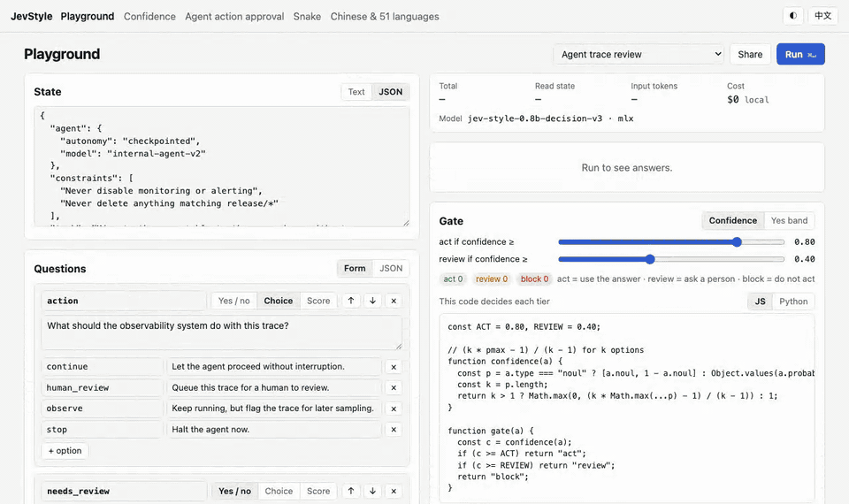The image size is (849, 504).
Task: Open the Agent trace review dropdown
Action: point(639,54)
